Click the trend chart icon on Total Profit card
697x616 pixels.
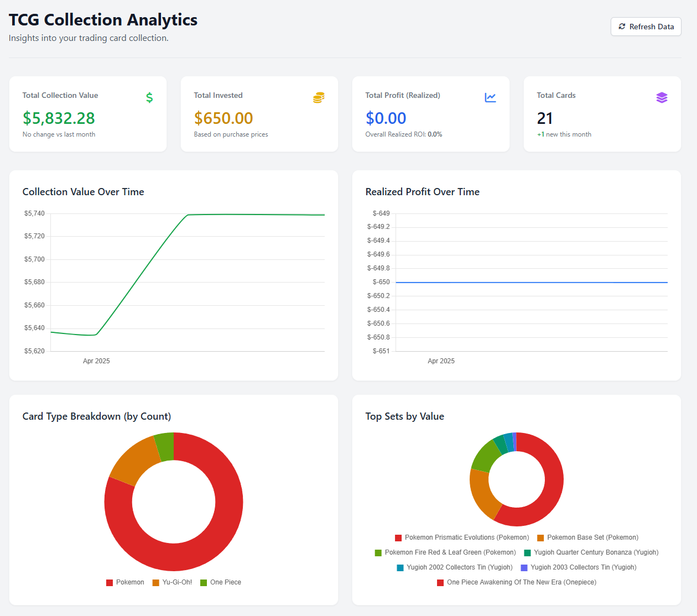[490, 97]
